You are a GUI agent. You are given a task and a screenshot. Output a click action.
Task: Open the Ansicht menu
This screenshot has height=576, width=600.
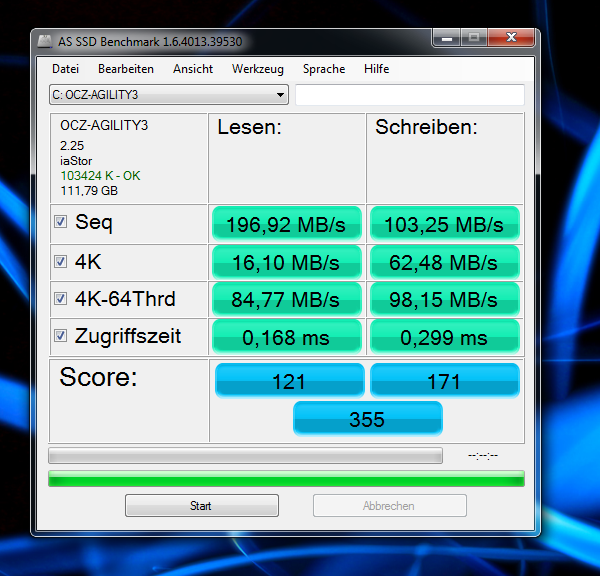point(193,69)
